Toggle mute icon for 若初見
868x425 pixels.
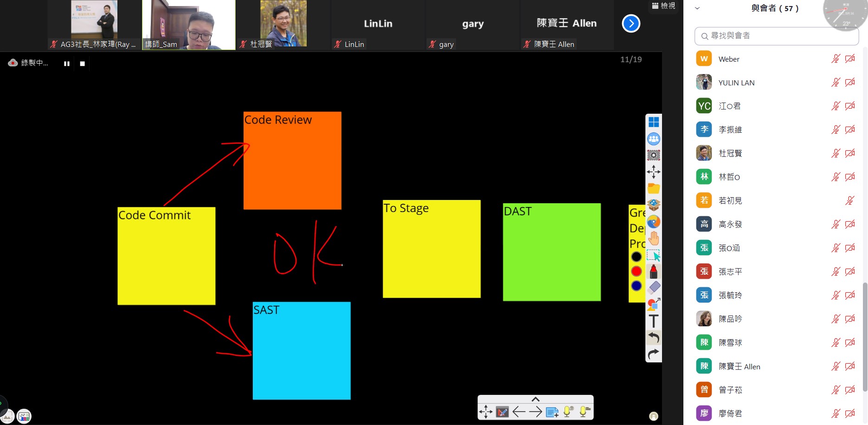click(849, 200)
